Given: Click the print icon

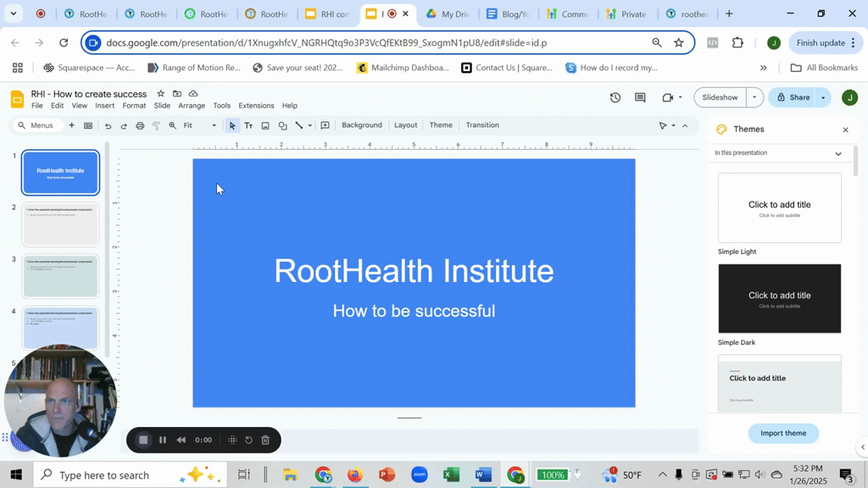Looking at the screenshot, I should [x=140, y=125].
